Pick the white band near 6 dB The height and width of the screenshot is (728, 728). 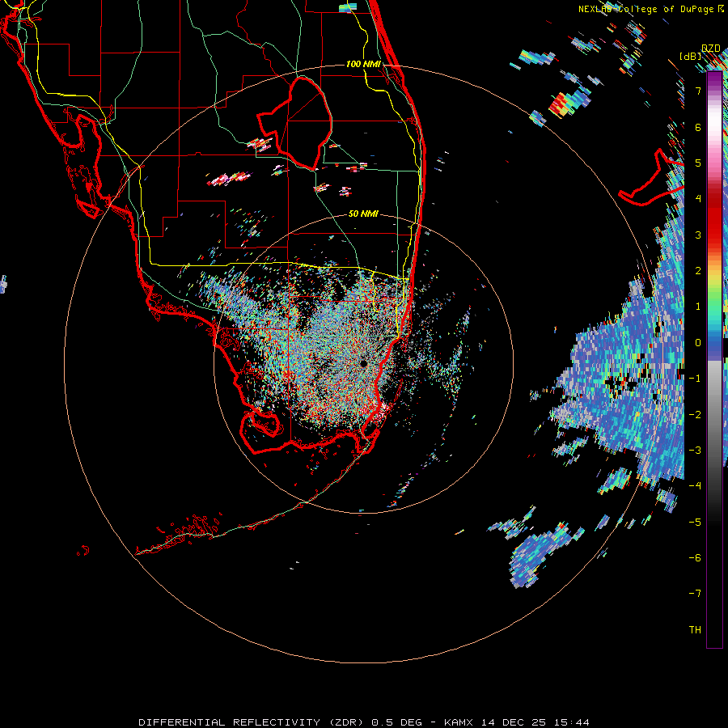click(714, 121)
